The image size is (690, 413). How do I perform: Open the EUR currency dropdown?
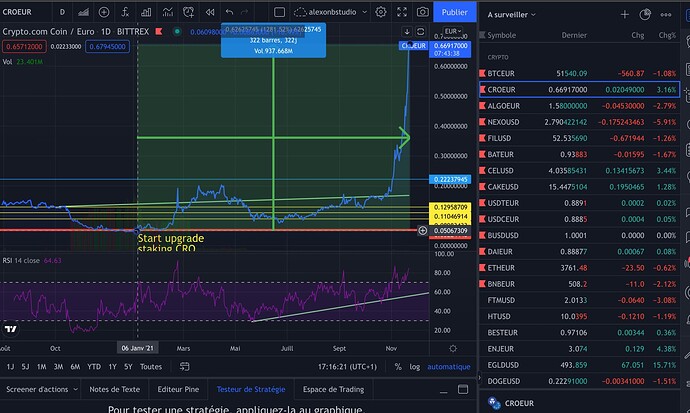(x=453, y=31)
